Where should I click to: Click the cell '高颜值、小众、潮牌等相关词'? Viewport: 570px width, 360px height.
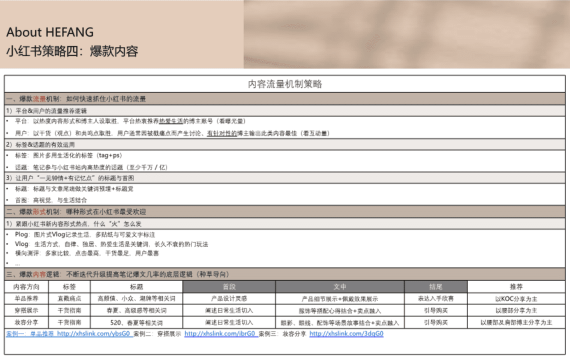tap(136, 299)
